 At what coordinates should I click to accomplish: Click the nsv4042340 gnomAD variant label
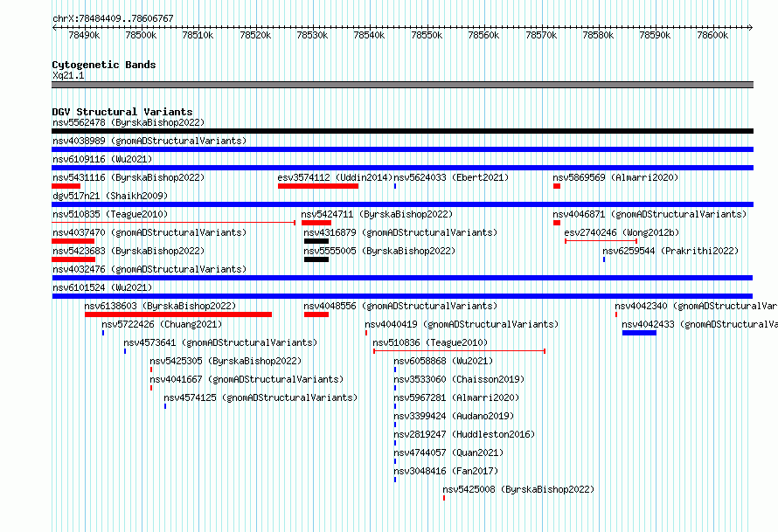(x=696, y=306)
